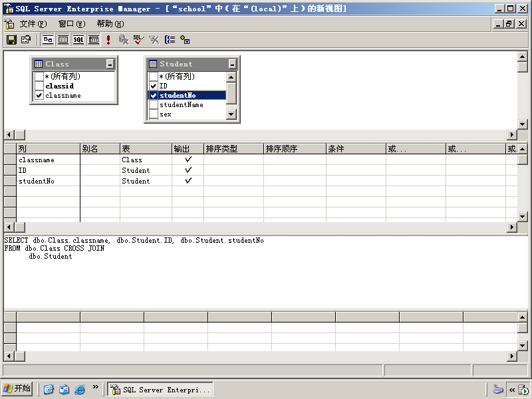The height and width of the screenshot is (399, 532).
Task: Click the grid pane horizontal scrollbar thumb
Action: pos(20,227)
